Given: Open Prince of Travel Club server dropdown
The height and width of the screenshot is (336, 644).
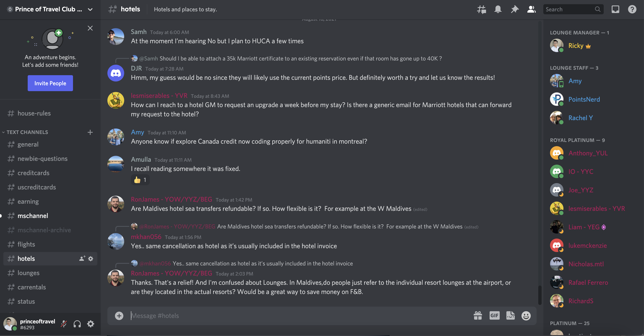Looking at the screenshot, I should (90, 9).
